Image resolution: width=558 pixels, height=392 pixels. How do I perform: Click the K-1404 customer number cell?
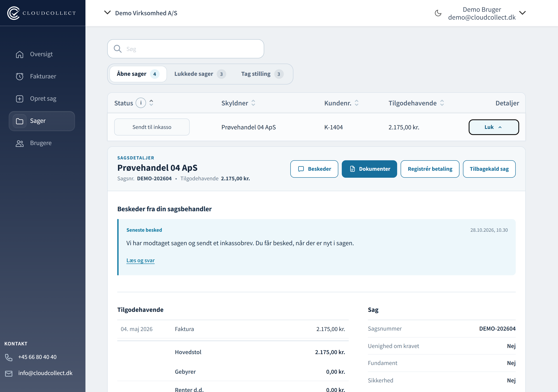click(x=333, y=127)
